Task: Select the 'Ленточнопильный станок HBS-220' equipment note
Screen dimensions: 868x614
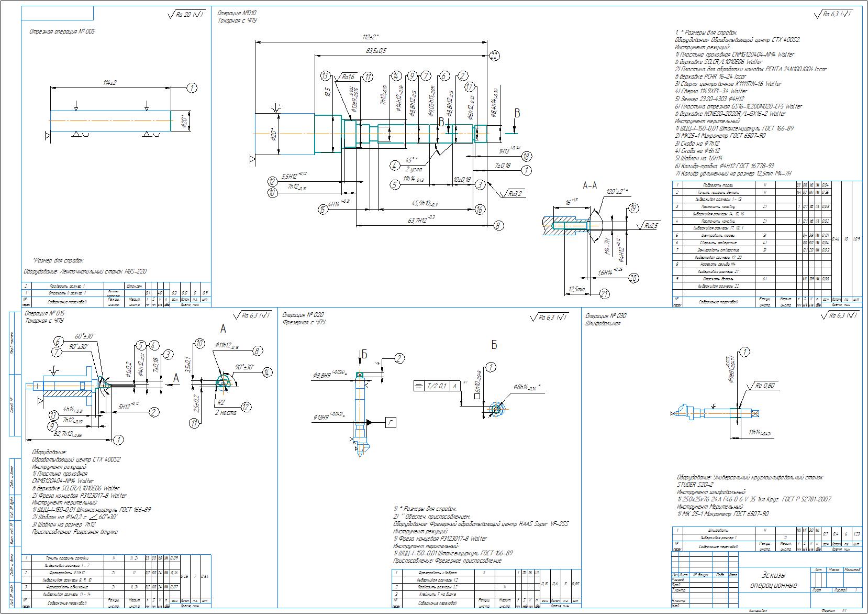Action: click(85, 271)
